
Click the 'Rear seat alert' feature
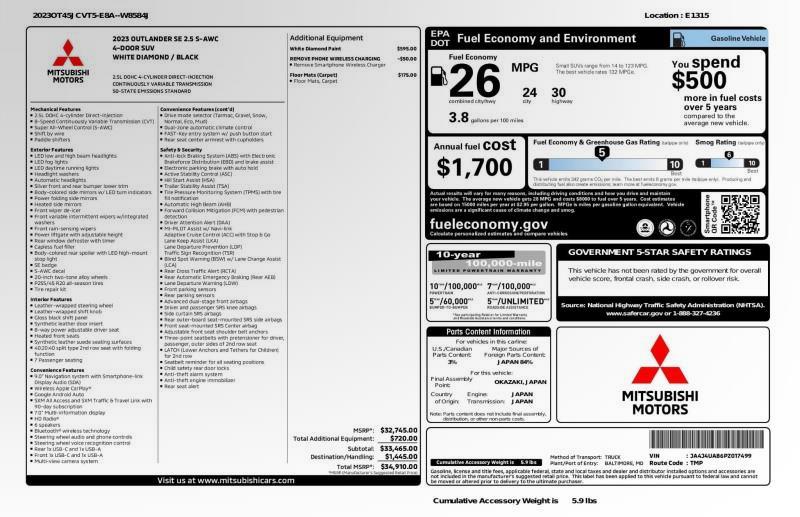[181, 386]
